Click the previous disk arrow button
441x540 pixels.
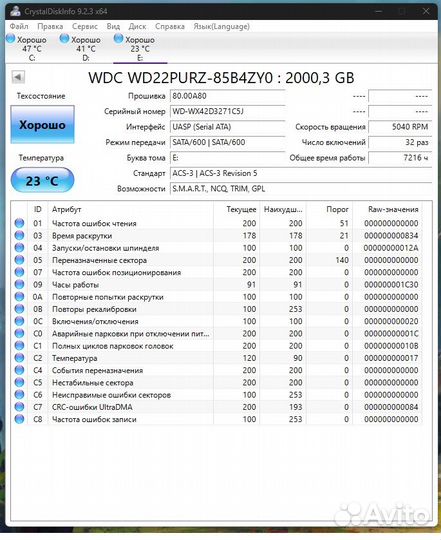(x=18, y=77)
